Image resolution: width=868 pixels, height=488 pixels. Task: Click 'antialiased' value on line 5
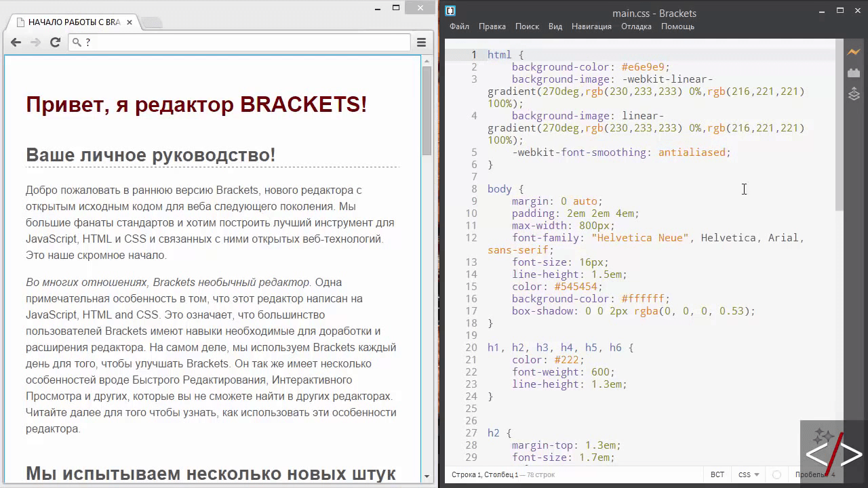(692, 152)
